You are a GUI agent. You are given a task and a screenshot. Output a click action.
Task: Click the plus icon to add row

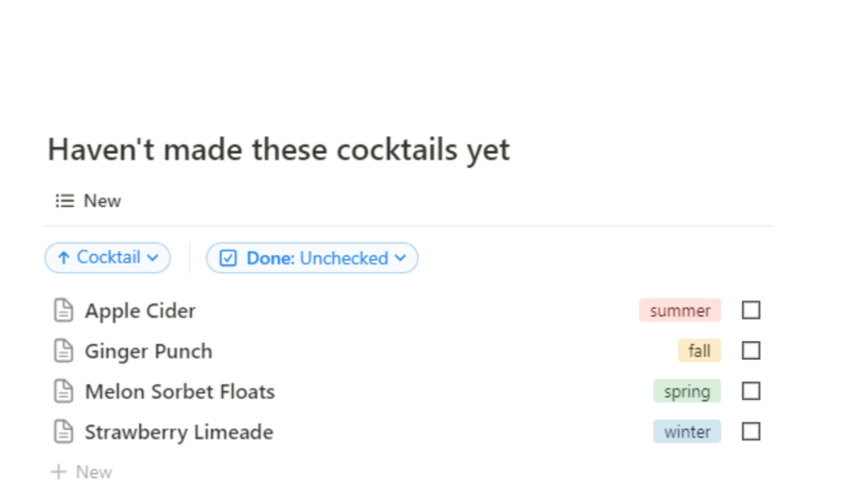tap(59, 472)
